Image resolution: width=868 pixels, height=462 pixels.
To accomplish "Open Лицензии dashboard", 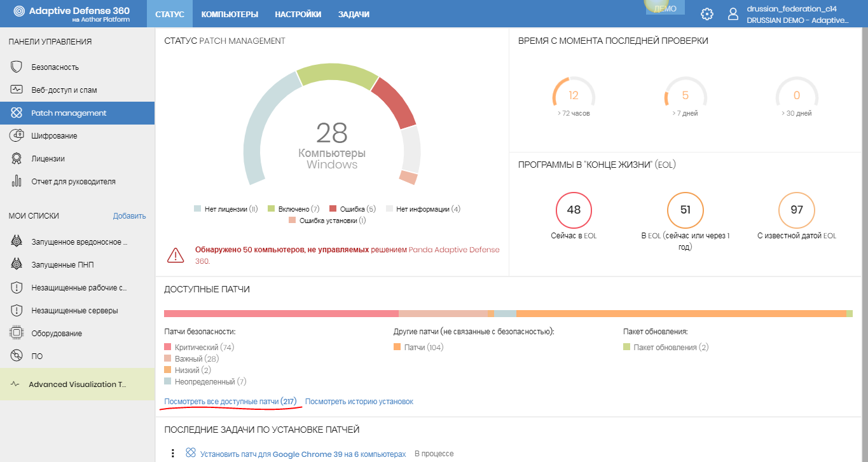I will tap(77, 158).
